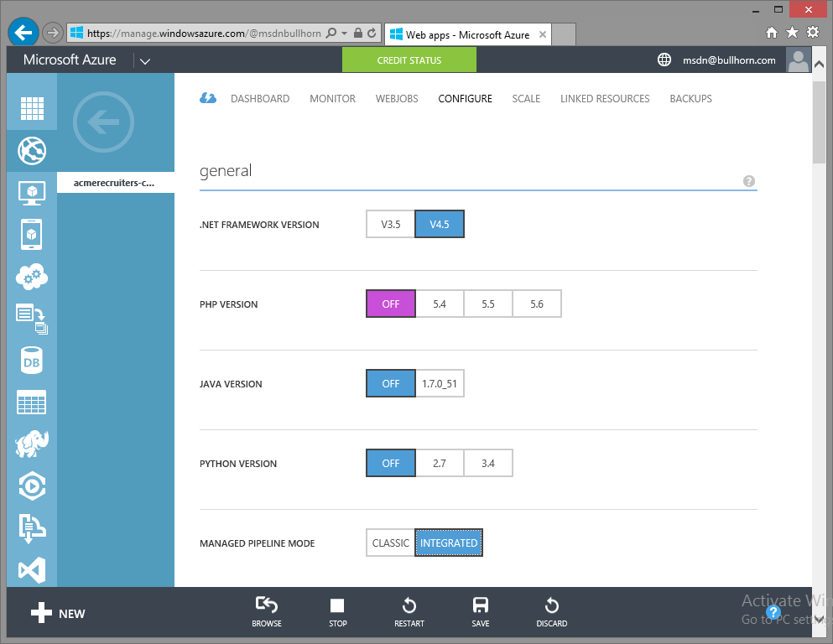The image size is (833, 644).
Task: Open HDInsight elephant icon
Action: pos(32,444)
